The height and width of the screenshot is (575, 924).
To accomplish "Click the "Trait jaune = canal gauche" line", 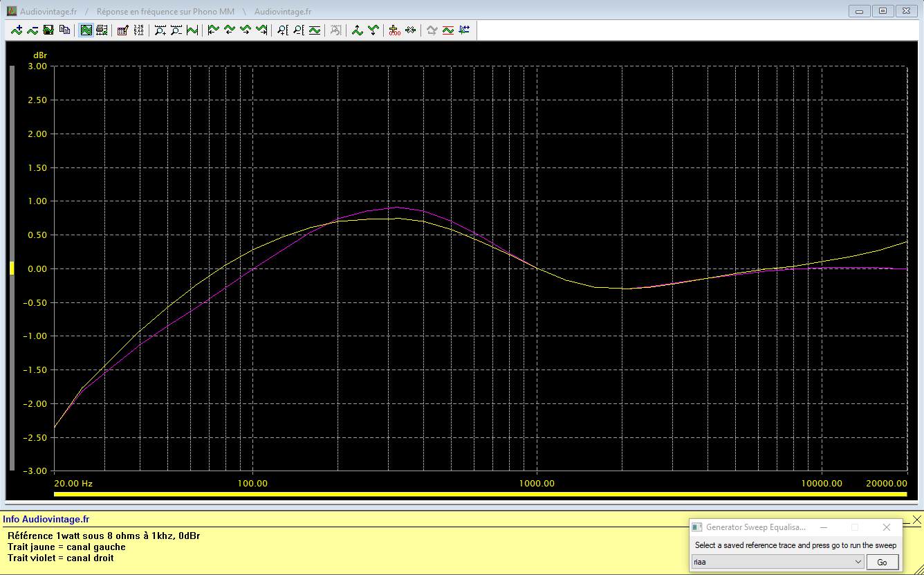I will click(66, 547).
